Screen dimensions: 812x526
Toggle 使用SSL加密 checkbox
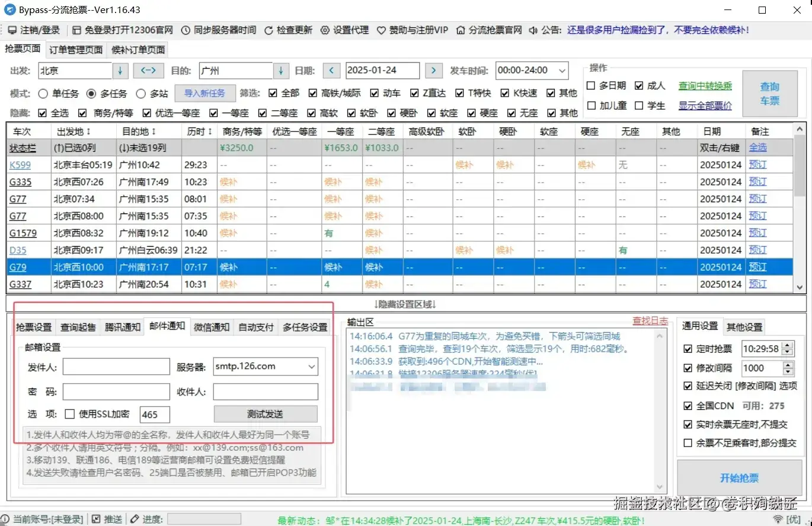click(69, 414)
